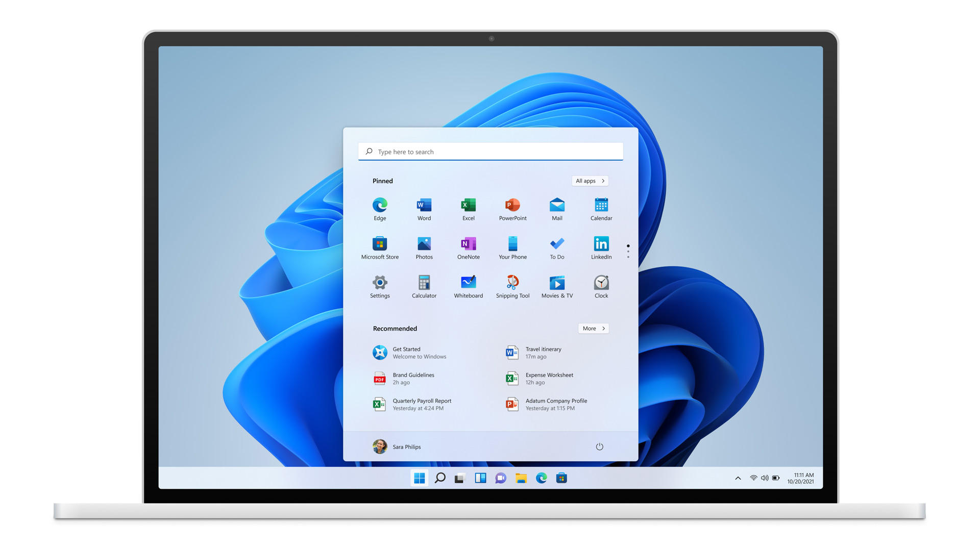
Task: Open search input field
Action: pos(490,152)
